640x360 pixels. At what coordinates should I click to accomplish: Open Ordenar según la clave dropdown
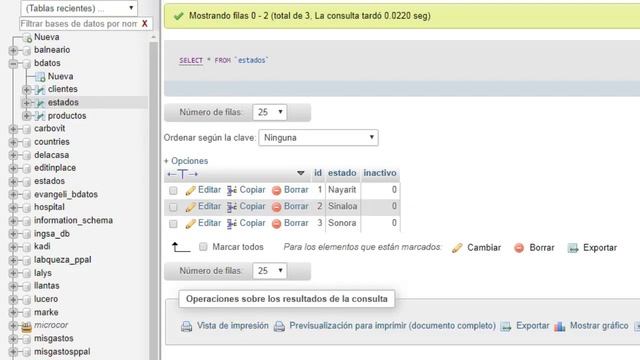[318, 138]
